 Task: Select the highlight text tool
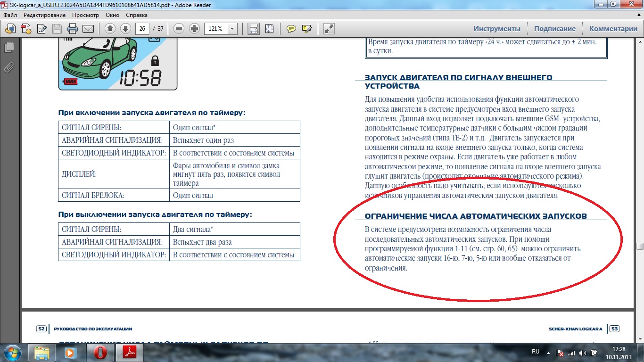(x=306, y=29)
